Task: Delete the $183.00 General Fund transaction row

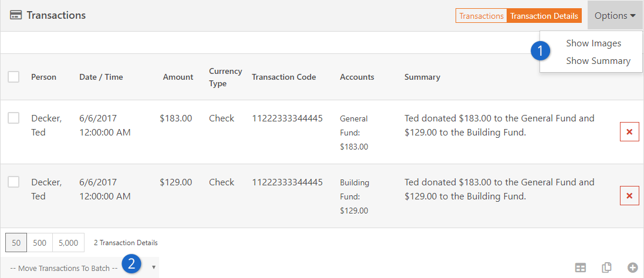Action: [x=629, y=131]
